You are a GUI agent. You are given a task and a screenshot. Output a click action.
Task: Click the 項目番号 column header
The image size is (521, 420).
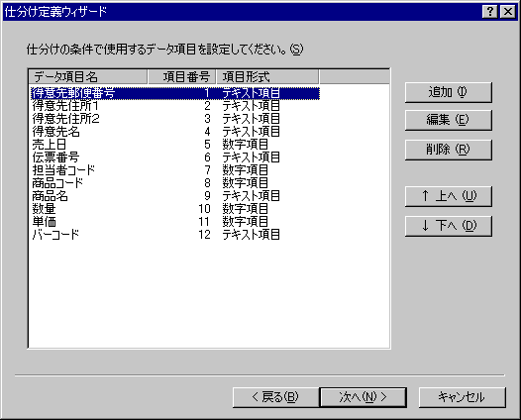[182, 76]
